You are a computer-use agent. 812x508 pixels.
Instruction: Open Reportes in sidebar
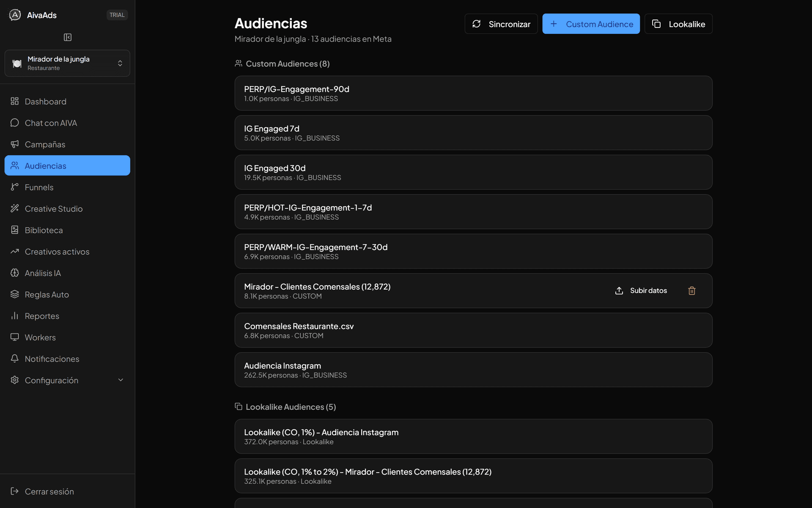tap(67, 316)
